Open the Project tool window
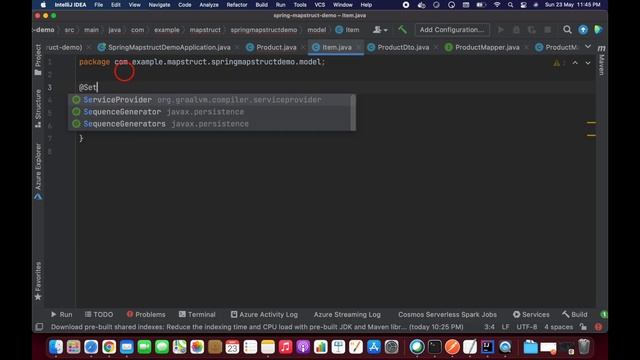 [38, 60]
